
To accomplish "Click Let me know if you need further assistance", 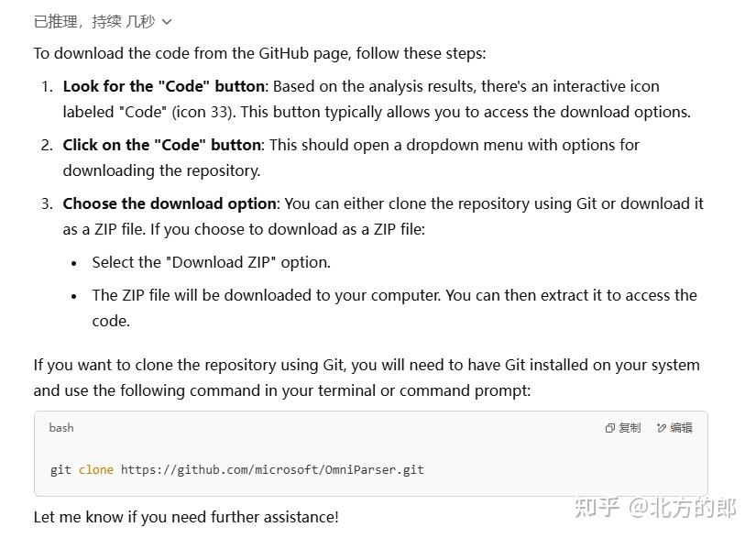I will [x=186, y=517].
